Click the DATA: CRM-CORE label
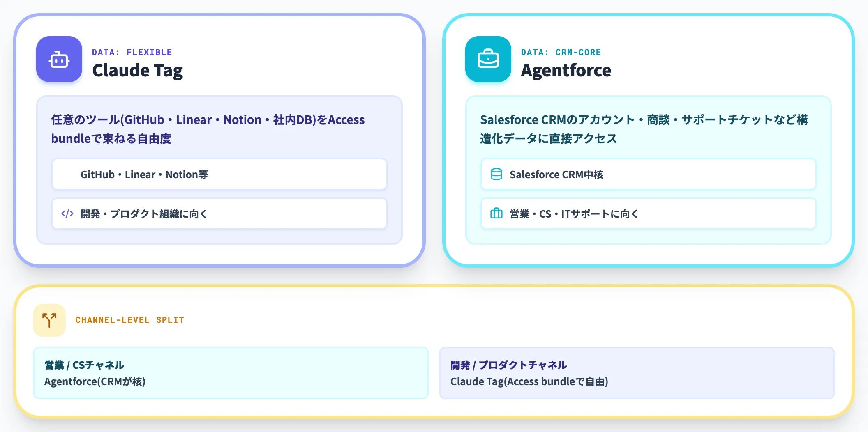 click(x=561, y=52)
